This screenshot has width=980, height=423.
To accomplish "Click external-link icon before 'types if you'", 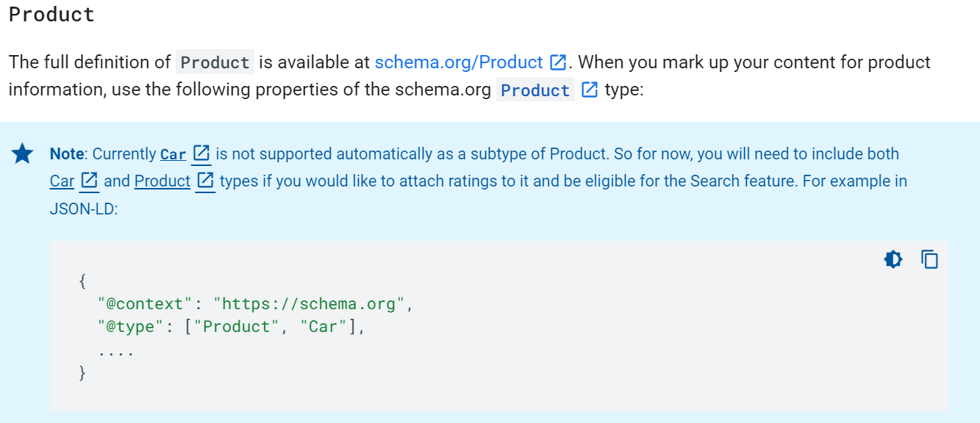I will coord(206,180).
